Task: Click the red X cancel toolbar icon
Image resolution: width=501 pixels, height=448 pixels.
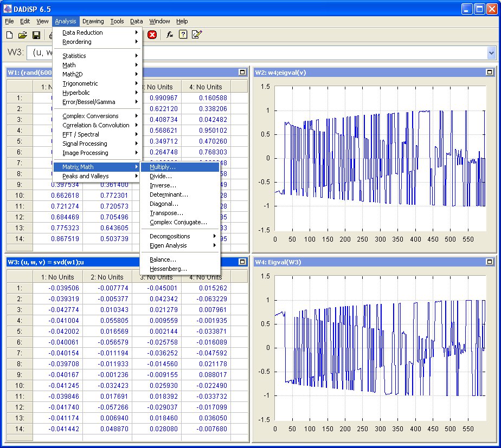Action: (x=152, y=35)
